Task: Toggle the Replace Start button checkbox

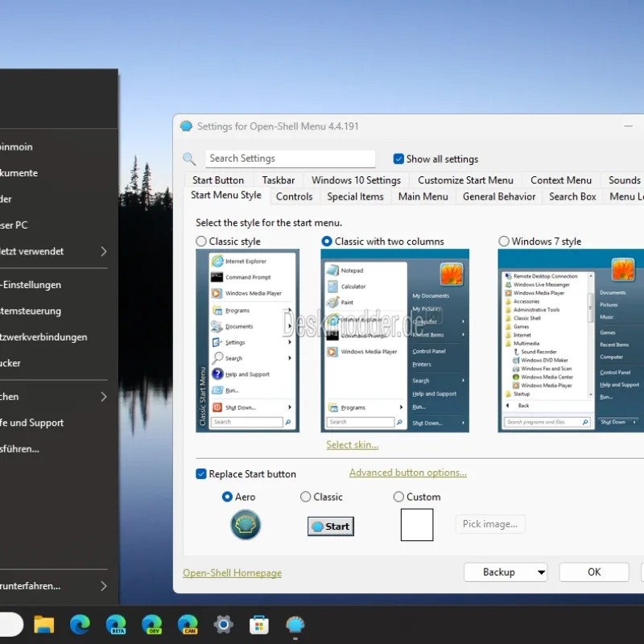Action: [200, 474]
